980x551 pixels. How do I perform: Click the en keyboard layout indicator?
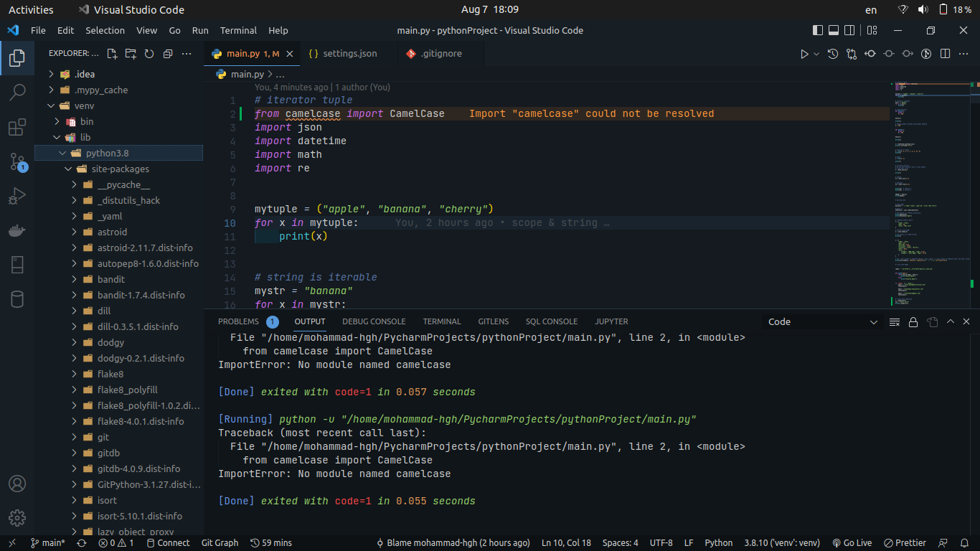click(871, 9)
